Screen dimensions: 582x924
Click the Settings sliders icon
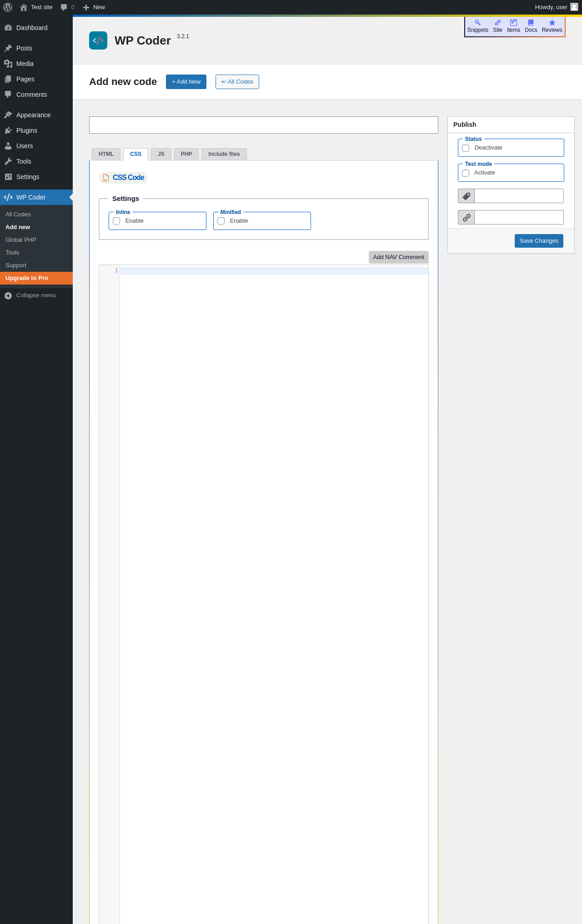click(x=8, y=177)
